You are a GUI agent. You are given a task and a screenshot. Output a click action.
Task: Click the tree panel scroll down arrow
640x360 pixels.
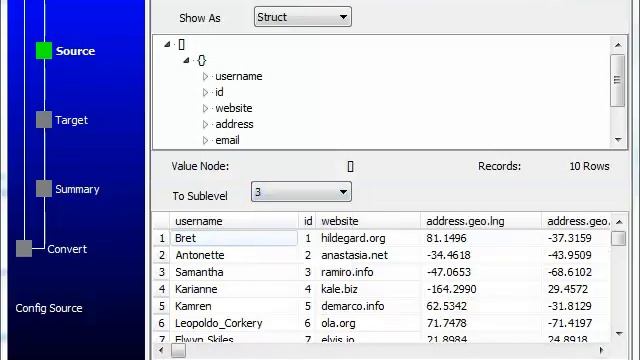click(x=618, y=140)
